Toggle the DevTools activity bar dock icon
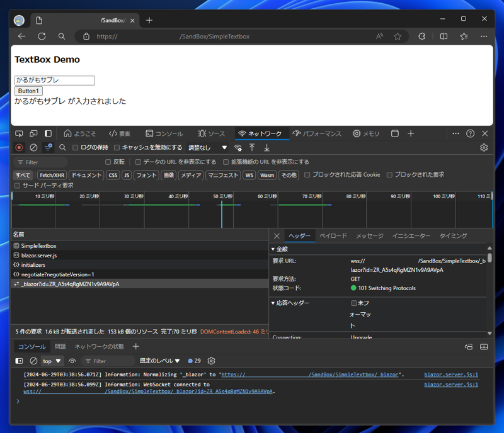 coord(49,133)
